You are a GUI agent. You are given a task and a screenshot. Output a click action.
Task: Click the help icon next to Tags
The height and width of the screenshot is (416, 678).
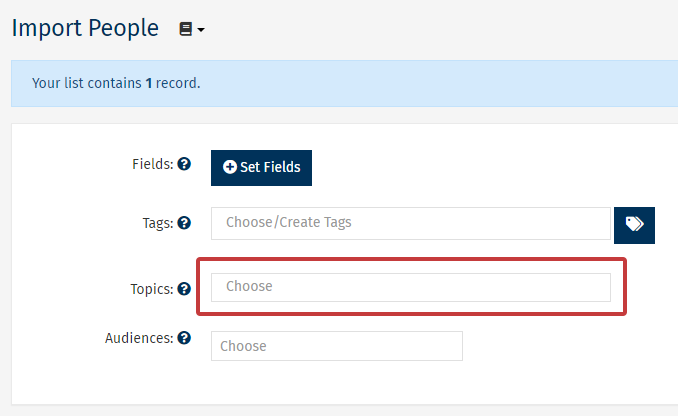pos(184,223)
